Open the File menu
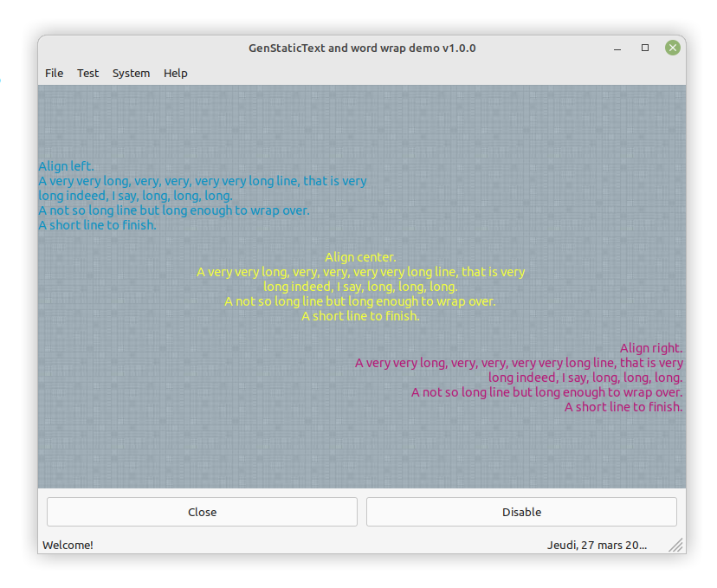This screenshot has width=717, height=588. pyautogui.click(x=54, y=74)
